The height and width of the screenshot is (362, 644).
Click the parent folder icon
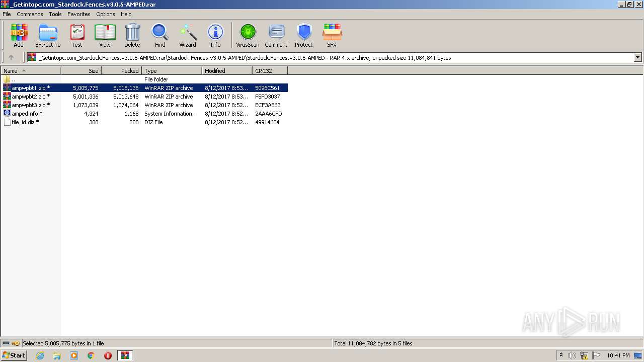point(7,79)
